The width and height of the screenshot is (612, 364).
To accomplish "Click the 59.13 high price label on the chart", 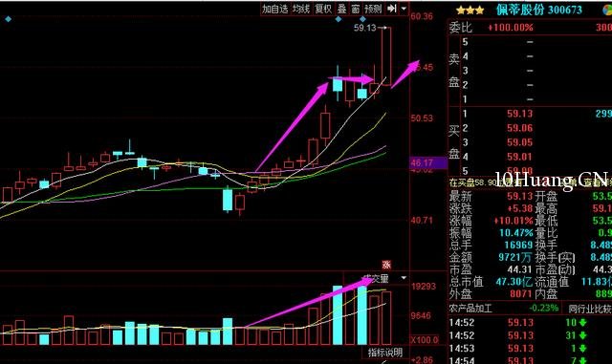I will (x=365, y=28).
